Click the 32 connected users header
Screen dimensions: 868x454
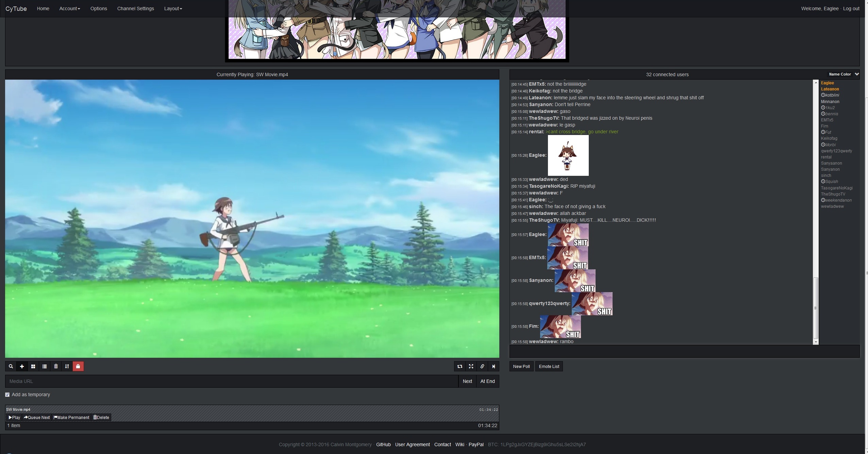(x=667, y=74)
